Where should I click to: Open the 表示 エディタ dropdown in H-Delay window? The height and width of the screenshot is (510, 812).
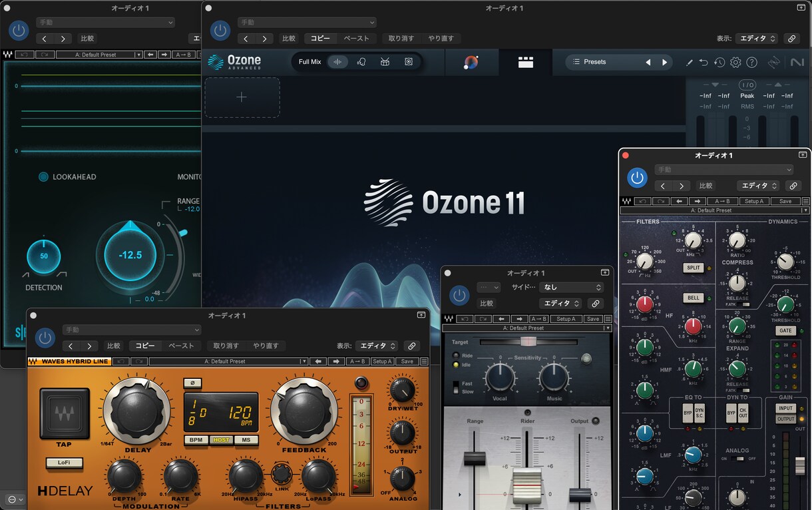(377, 346)
